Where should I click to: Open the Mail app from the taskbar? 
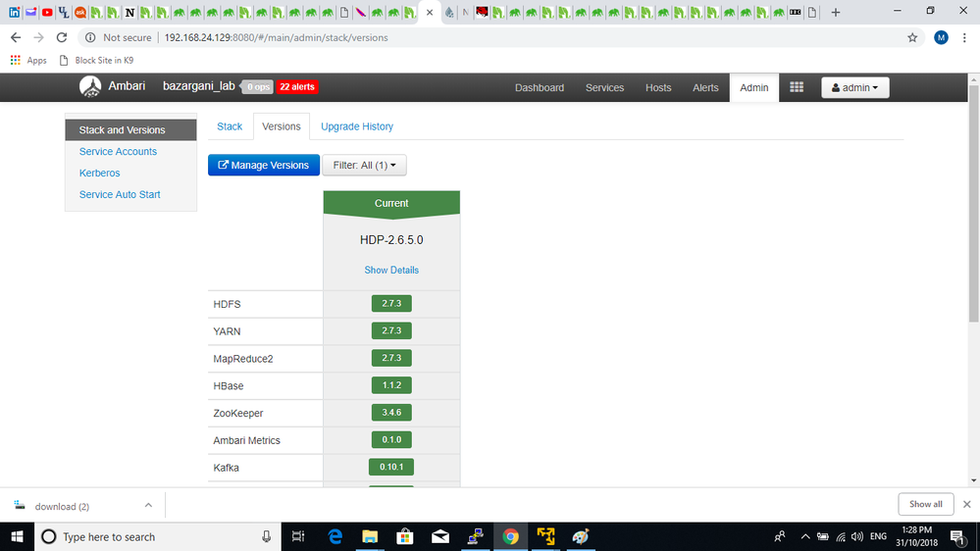pos(440,536)
